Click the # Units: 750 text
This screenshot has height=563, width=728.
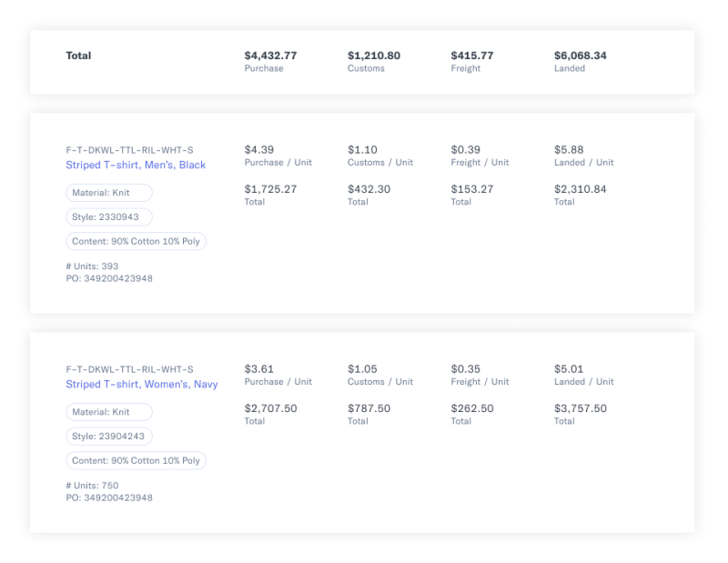pos(93,486)
